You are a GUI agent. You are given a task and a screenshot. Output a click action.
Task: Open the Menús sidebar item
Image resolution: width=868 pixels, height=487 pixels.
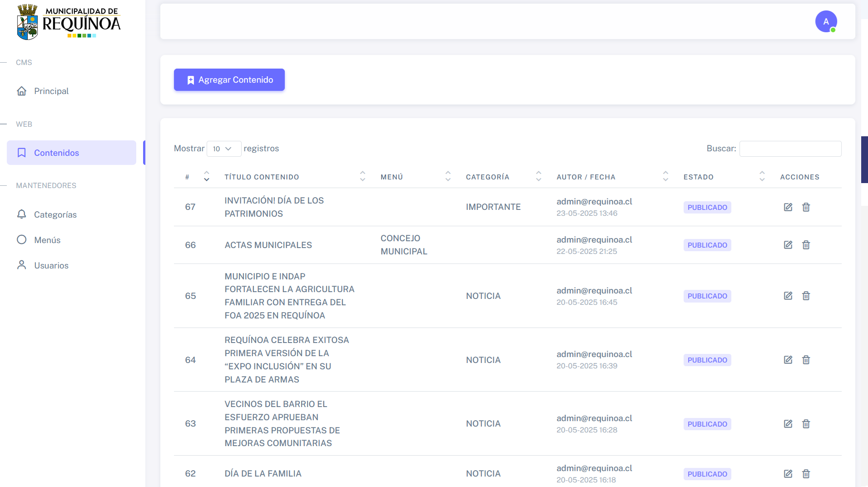pyautogui.click(x=47, y=240)
